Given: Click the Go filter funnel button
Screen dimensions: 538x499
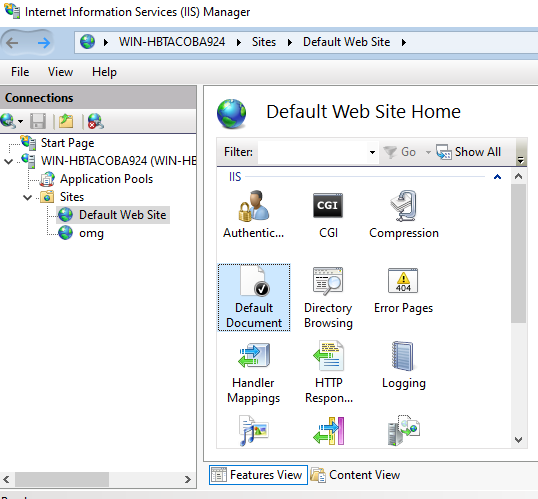Looking at the screenshot, I should click(399, 152).
